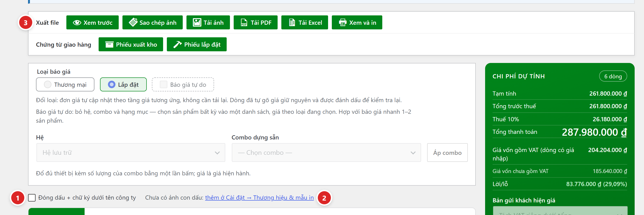
Task: Click the Chứng từ giao hàng label
Action: [64, 45]
